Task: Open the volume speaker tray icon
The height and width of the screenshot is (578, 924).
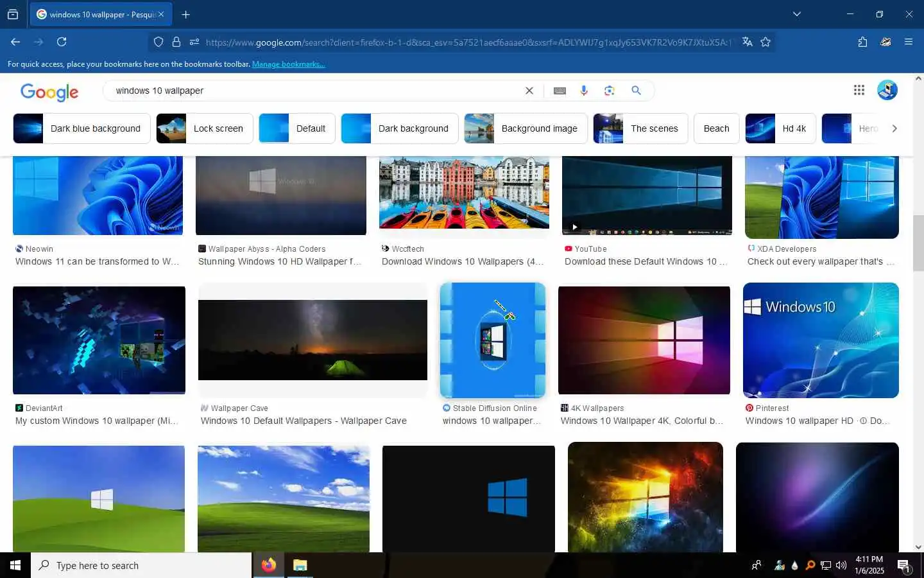Action: pos(841,565)
